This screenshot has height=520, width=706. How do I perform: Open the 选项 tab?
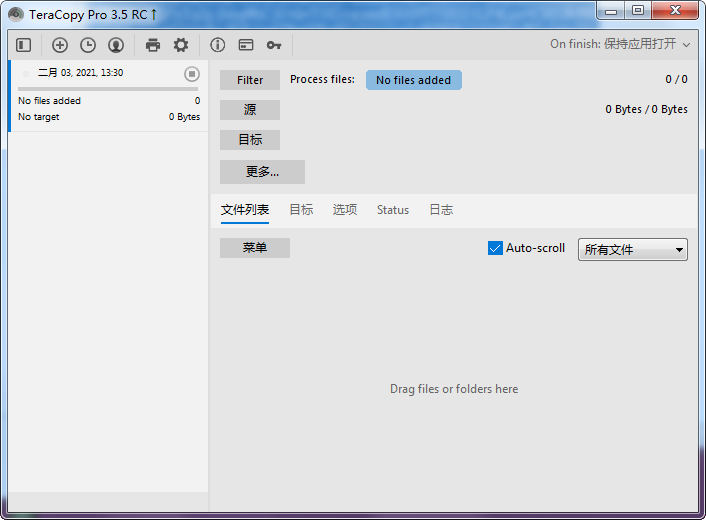click(345, 210)
